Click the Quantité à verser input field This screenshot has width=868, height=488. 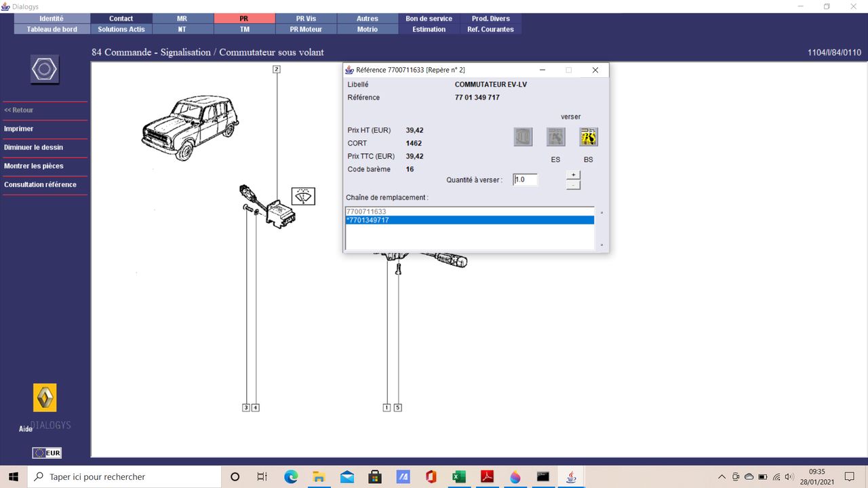525,180
